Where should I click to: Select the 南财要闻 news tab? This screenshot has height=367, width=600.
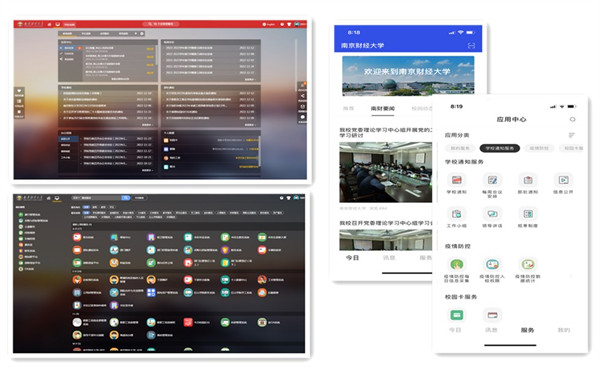click(383, 109)
